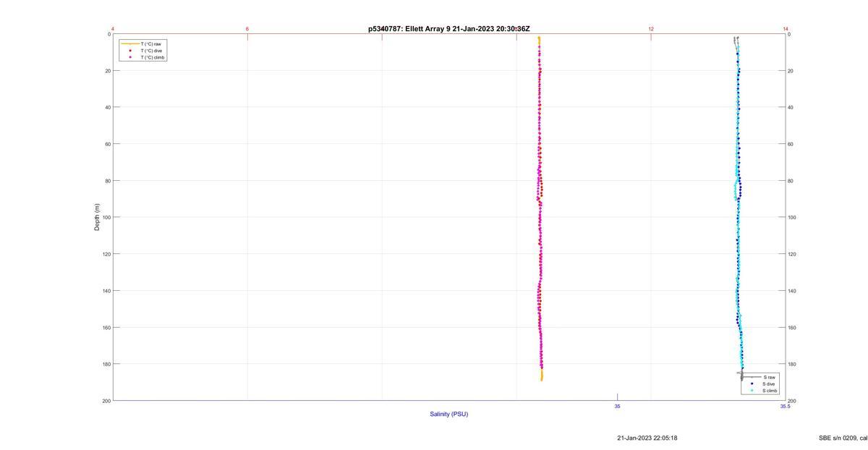Click the red '14' temperature tick label
The width and height of the screenshot is (868, 450).
tap(786, 29)
